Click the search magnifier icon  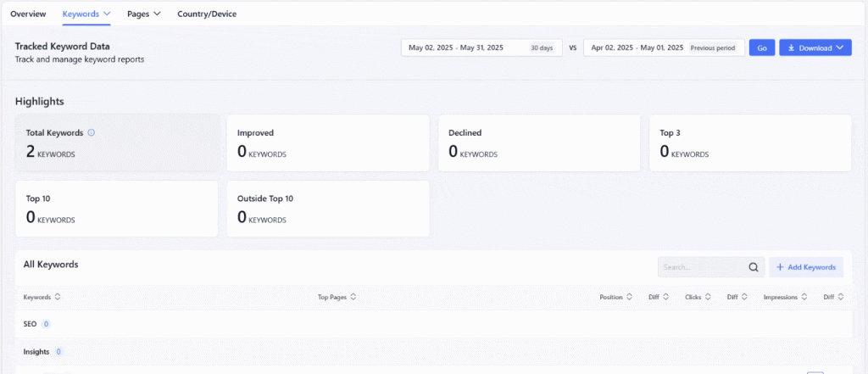(753, 267)
